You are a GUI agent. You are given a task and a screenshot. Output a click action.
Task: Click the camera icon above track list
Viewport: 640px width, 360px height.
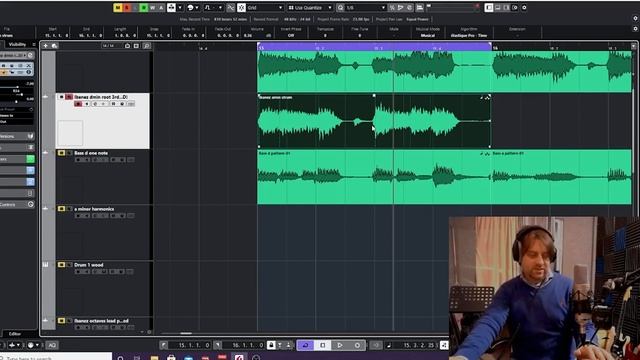[127, 46]
